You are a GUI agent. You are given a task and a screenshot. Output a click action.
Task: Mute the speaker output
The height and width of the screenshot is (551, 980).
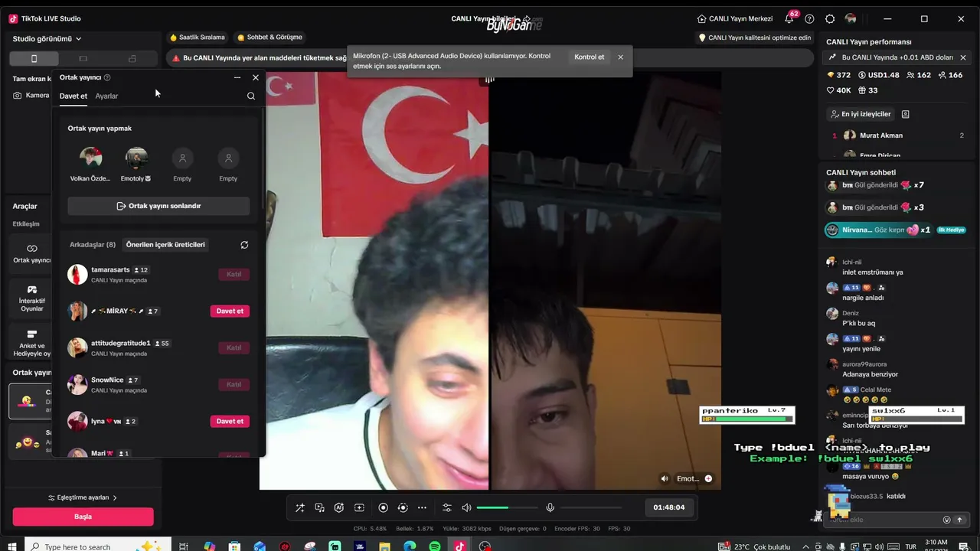click(466, 507)
